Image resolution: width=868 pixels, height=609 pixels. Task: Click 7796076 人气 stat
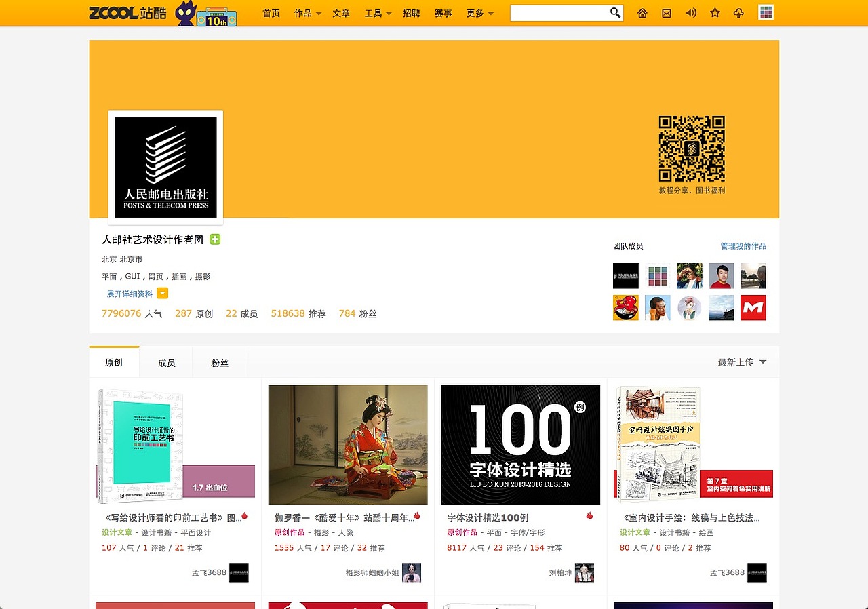point(132,313)
